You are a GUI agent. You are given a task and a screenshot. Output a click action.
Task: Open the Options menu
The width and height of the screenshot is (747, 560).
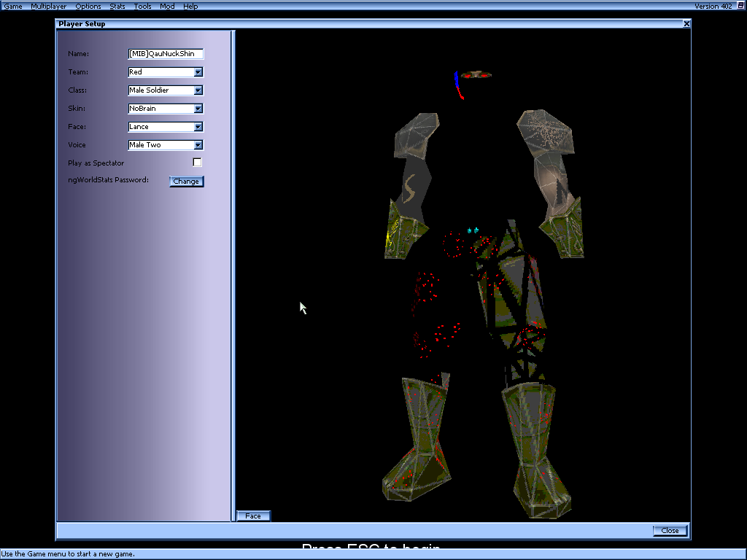[x=88, y=6]
